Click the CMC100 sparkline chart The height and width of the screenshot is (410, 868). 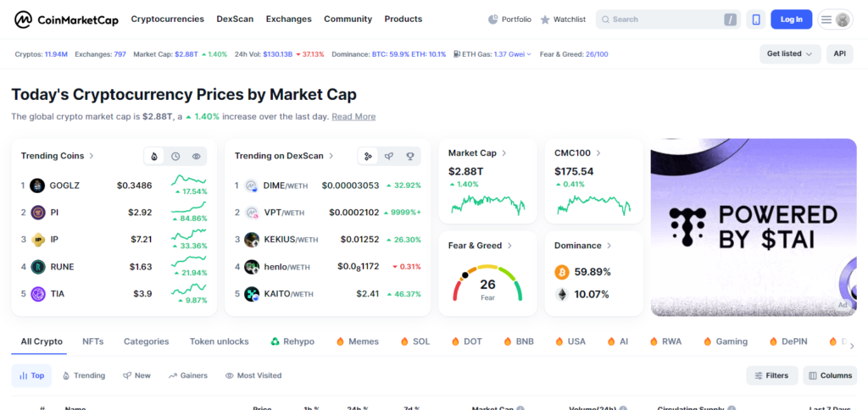(593, 205)
